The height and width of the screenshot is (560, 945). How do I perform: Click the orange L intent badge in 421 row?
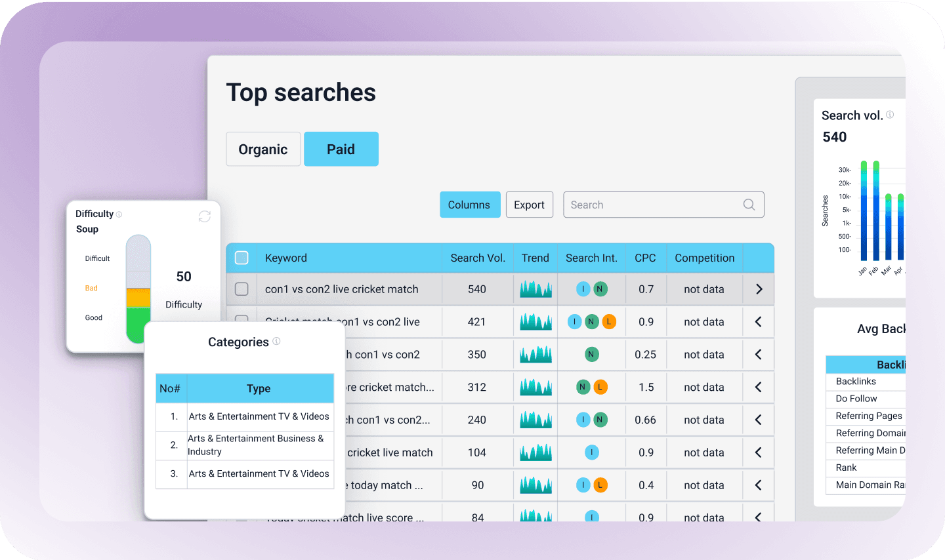pos(609,322)
